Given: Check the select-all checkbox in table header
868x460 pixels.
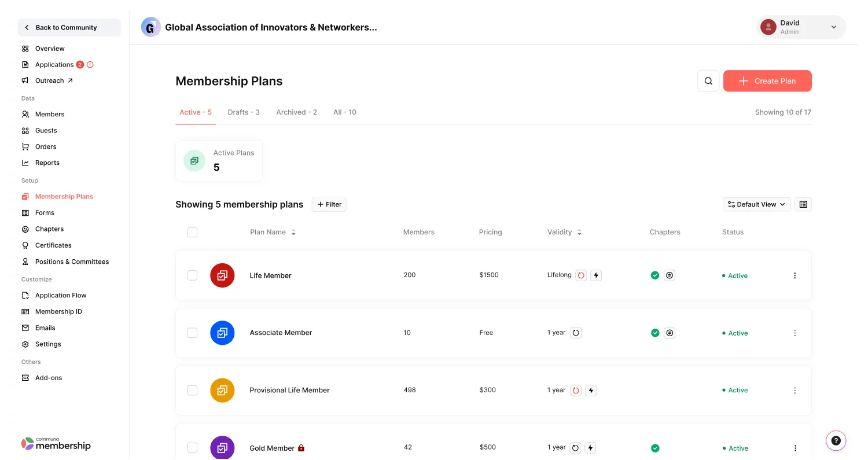Looking at the screenshot, I should (192, 232).
